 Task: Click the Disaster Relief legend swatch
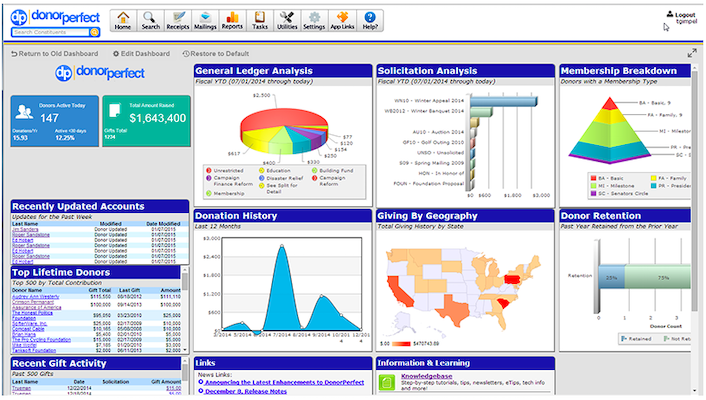(262, 178)
